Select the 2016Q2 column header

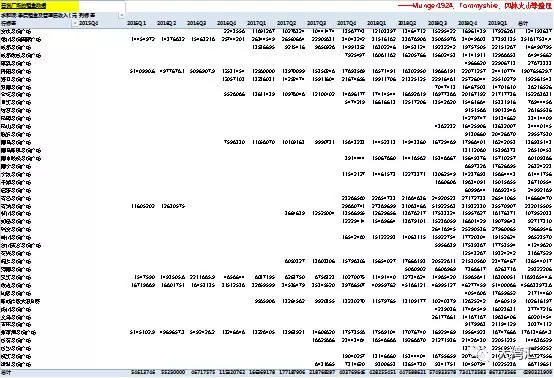(166, 23)
